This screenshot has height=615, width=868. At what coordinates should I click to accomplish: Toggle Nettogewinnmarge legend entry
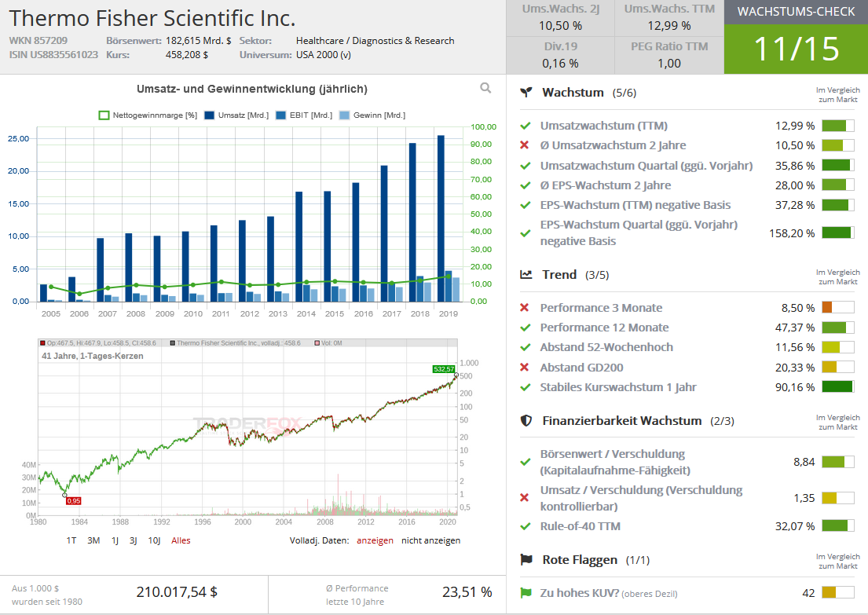point(148,115)
